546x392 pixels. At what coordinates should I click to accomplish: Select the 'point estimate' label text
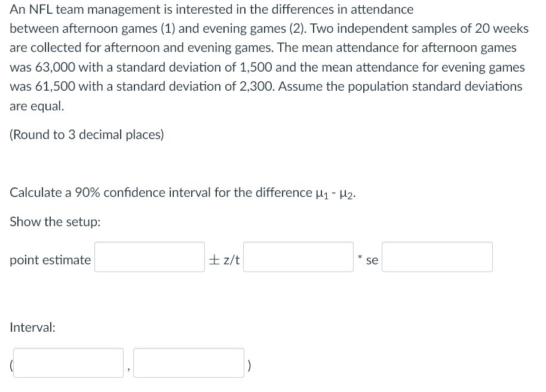pyautogui.click(x=49, y=260)
